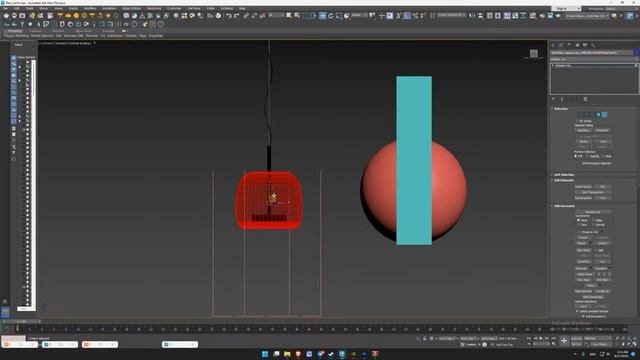Select the Off preview selection radio

click(576, 156)
